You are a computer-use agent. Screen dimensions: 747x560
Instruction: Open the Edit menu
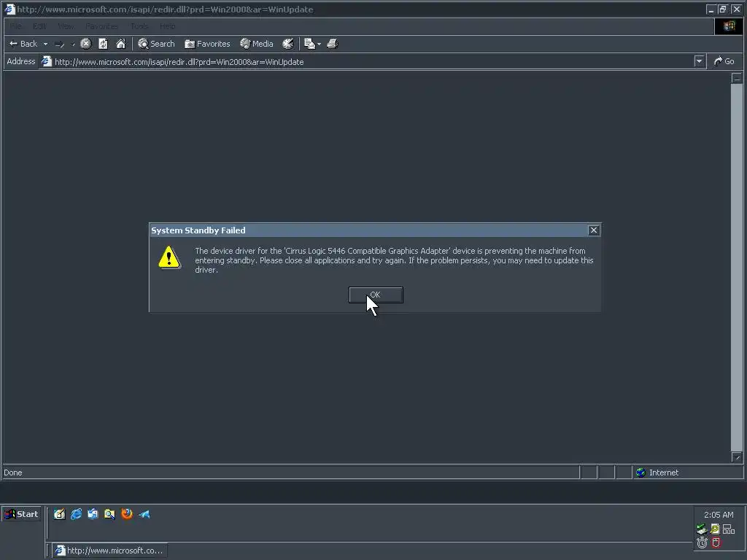pos(39,26)
